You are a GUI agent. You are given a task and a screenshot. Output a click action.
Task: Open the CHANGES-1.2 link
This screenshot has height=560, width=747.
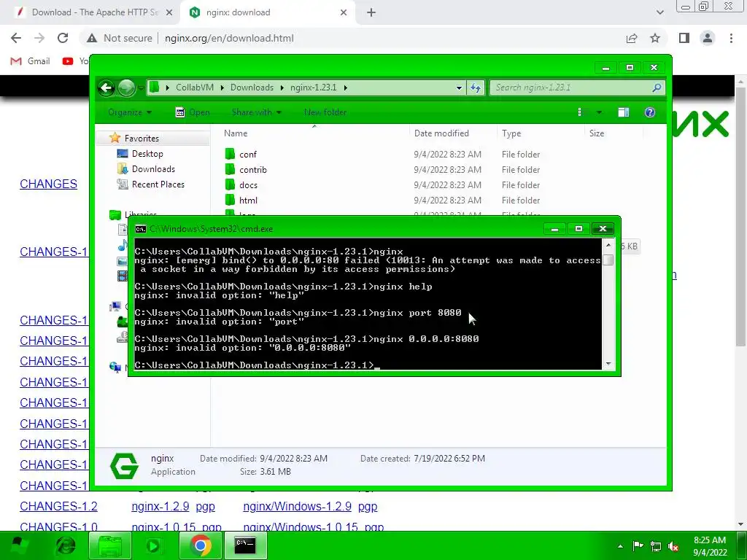(x=58, y=506)
